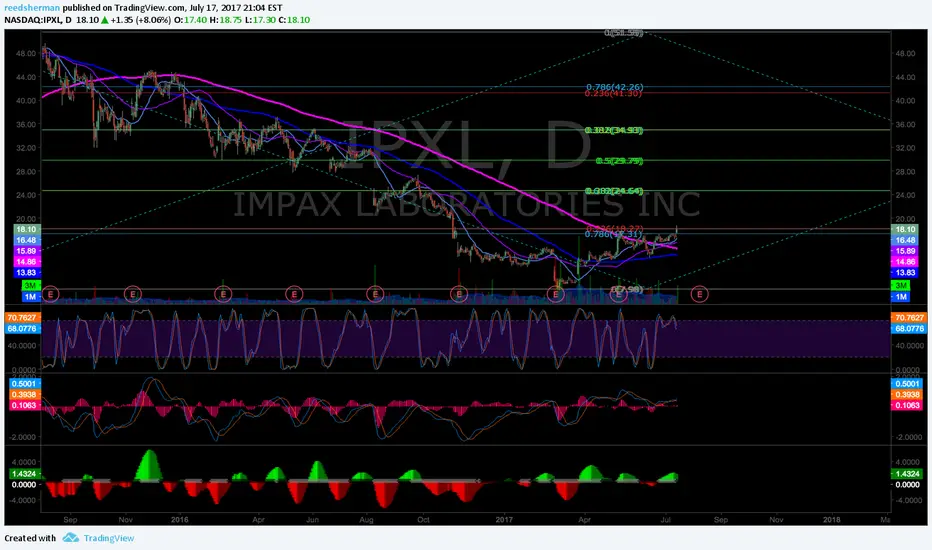
Task: Click the 15.89 purple tag on left scale
Action: click(x=26, y=251)
